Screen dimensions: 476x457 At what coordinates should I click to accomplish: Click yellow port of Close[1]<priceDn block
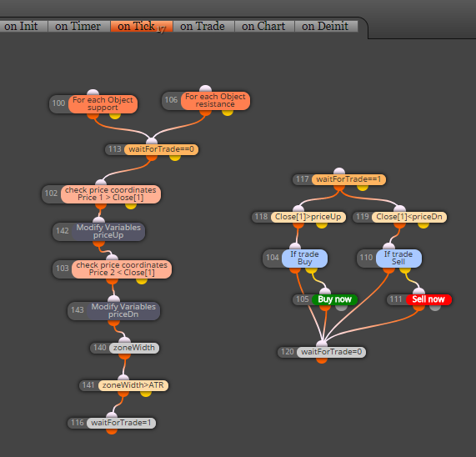[423, 225]
